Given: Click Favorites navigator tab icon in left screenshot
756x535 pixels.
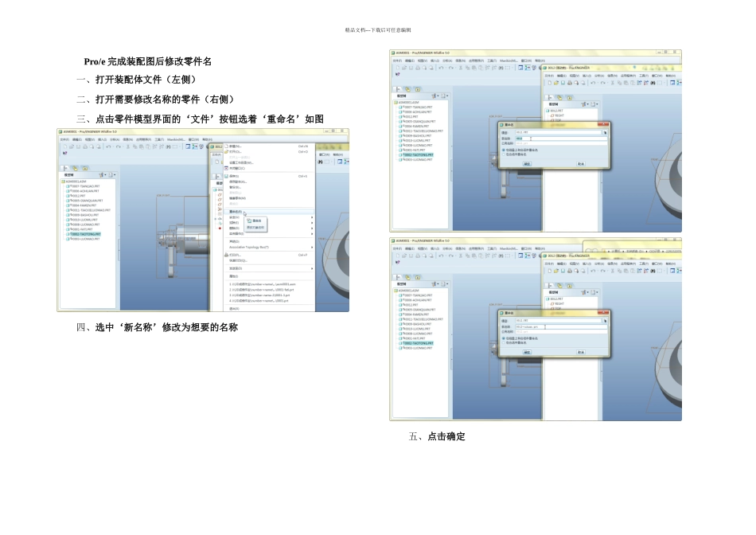Looking at the screenshot, I should click(85, 168).
